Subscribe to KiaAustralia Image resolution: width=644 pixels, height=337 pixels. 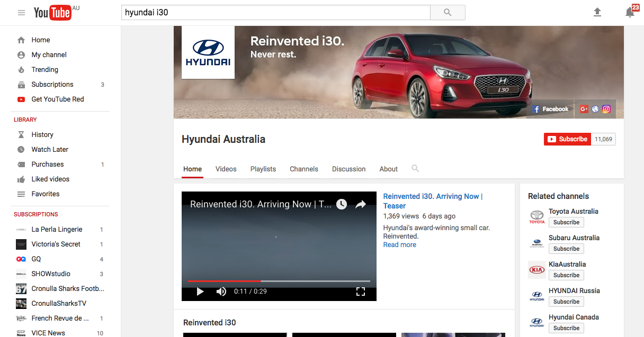coord(566,275)
